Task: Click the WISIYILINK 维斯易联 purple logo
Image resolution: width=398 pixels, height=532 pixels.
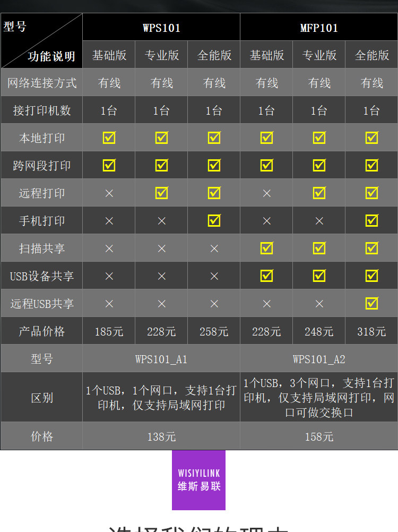Action: 198,480
